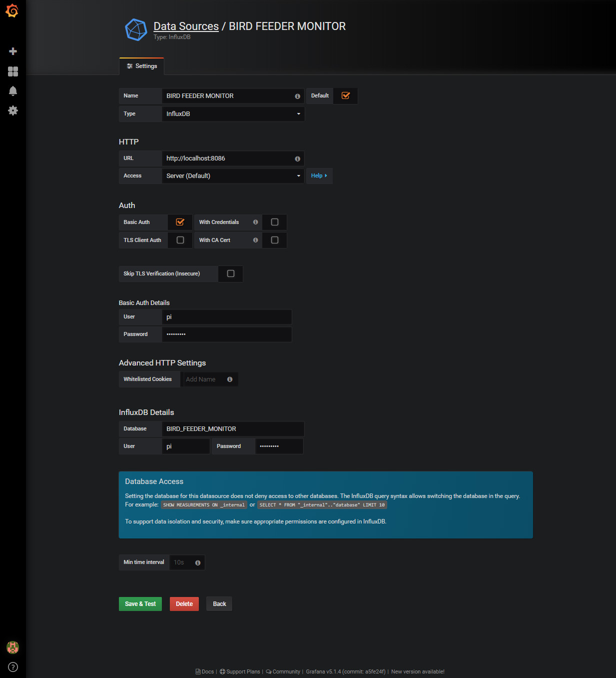Open the Access dropdown showing Server (Default)

[x=233, y=176]
